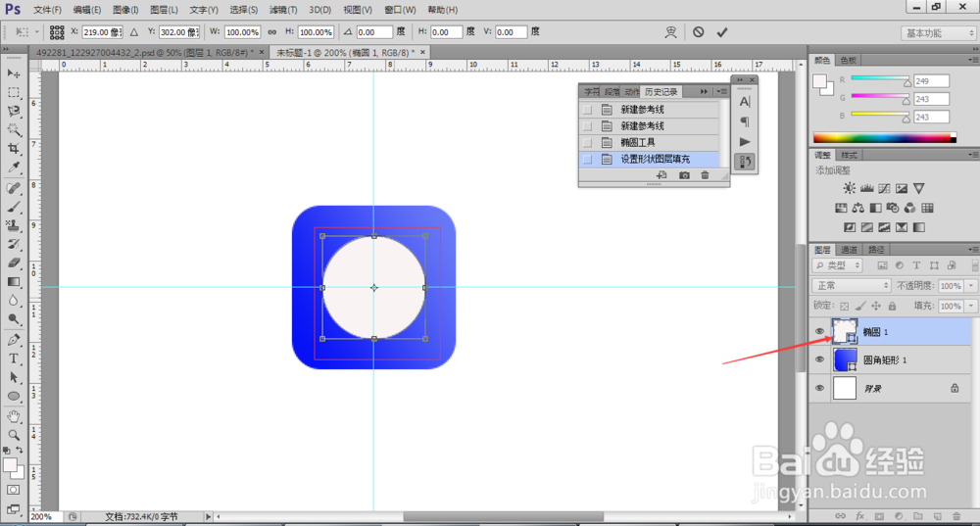This screenshot has width=980, height=526.
Task: Open layer blend mode 正常 dropdown
Action: click(x=852, y=285)
